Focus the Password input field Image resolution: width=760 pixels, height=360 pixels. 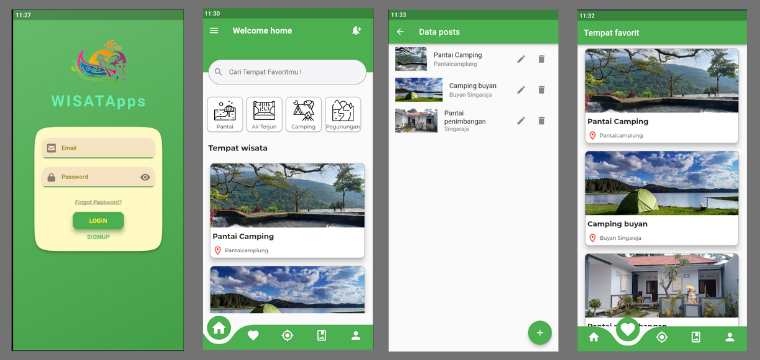[x=98, y=177]
